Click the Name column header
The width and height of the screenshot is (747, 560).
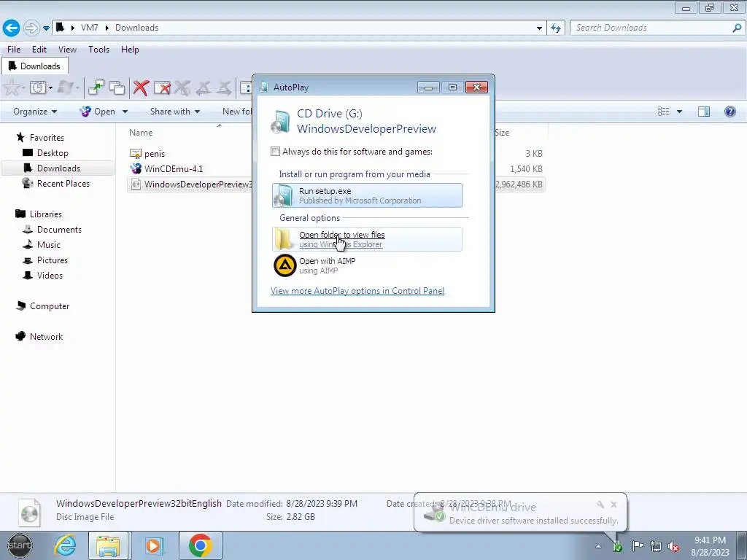click(141, 133)
